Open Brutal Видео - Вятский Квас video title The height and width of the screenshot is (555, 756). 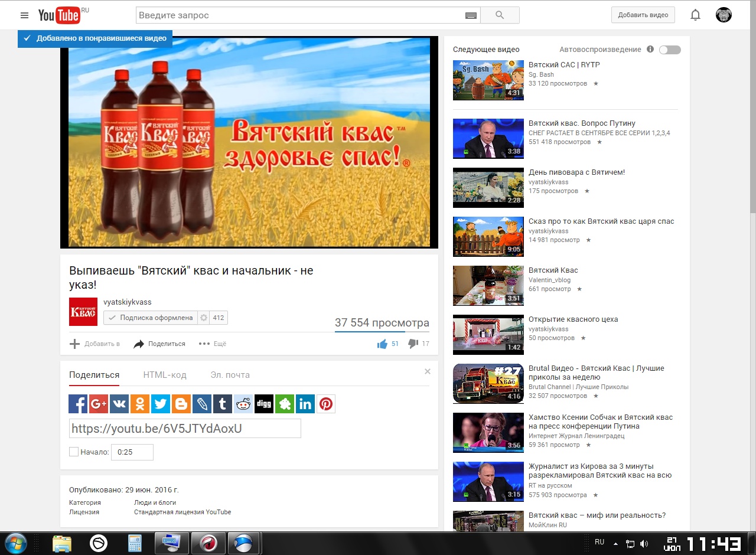tap(597, 373)
